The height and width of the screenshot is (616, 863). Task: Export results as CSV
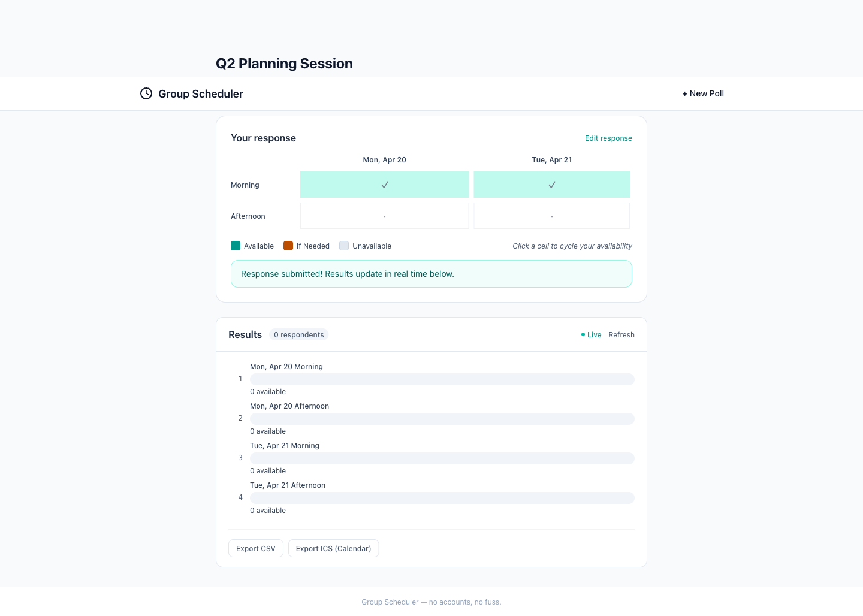(256, 548)
